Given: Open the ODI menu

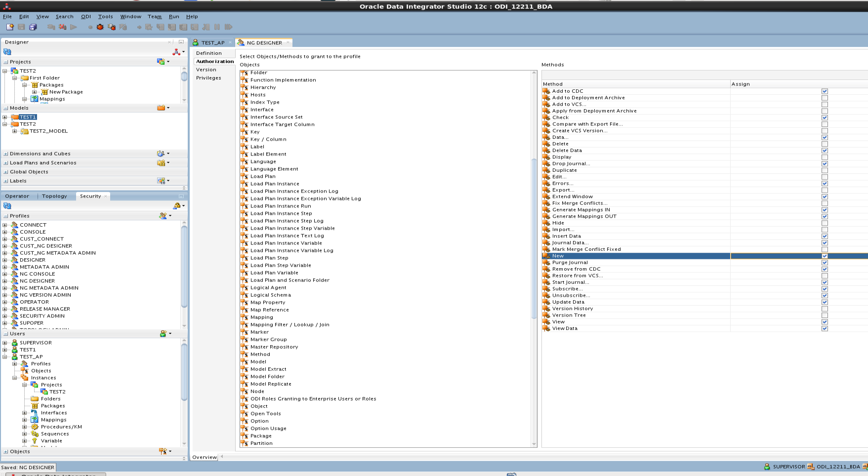Looking at the screenshot, I should pyautogui.click(x=86, y=16).
